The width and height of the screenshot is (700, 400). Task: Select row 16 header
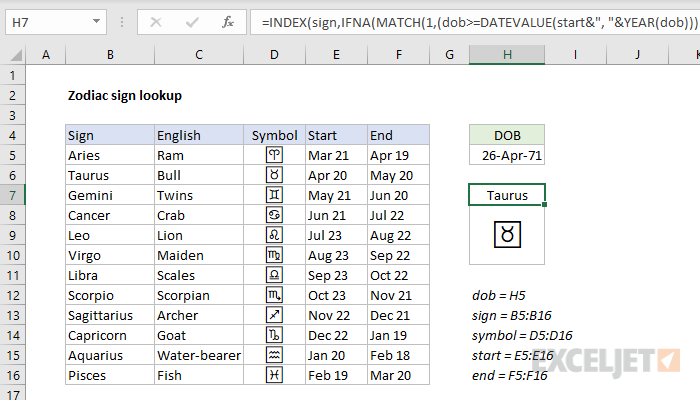pyautogui.click(x=12, y=375)
